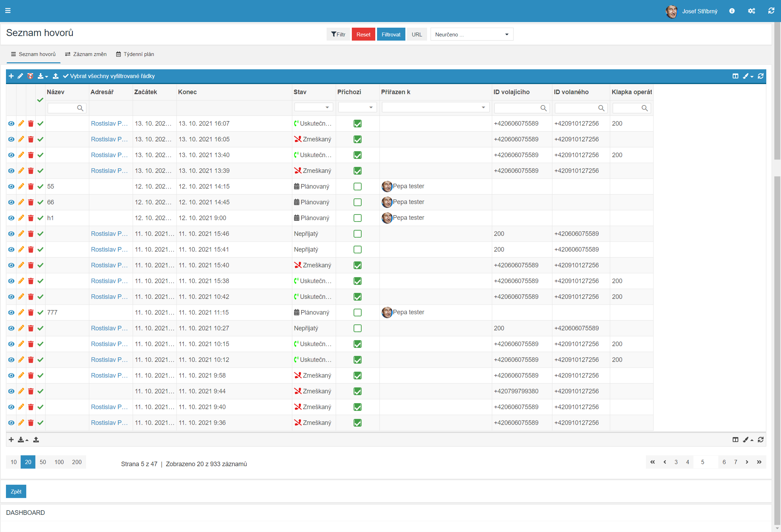Open the Přiřazen k filter dropdown

pos(435,107)
